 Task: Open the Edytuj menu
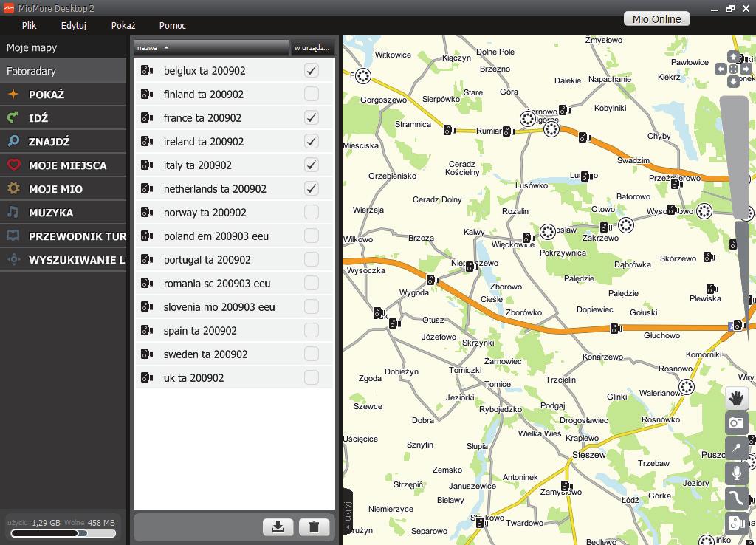click(x=74, y=26)
